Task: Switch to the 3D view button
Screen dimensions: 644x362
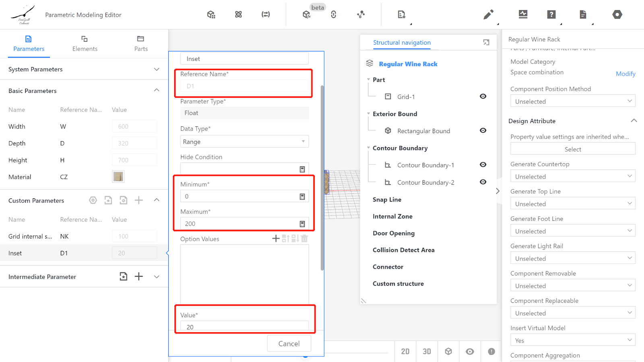Action: [x=427, y=352]
